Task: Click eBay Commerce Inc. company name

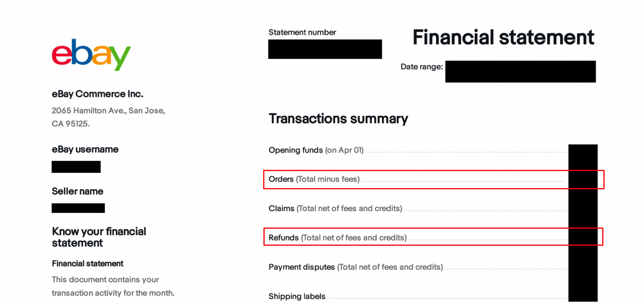Action: tap(98, 94)
